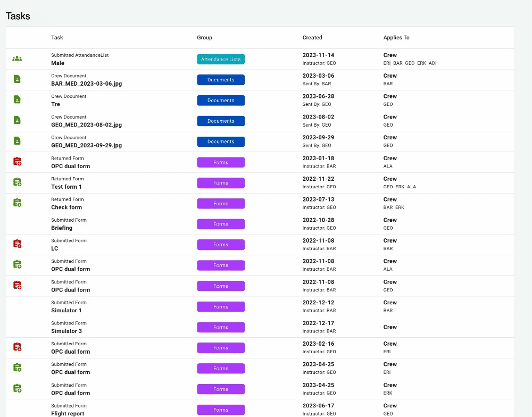532x417 pixels.
Task: Click the Forms badge in the Simulator 1 row
Action: pyautogui.click(x=220, y=306)
